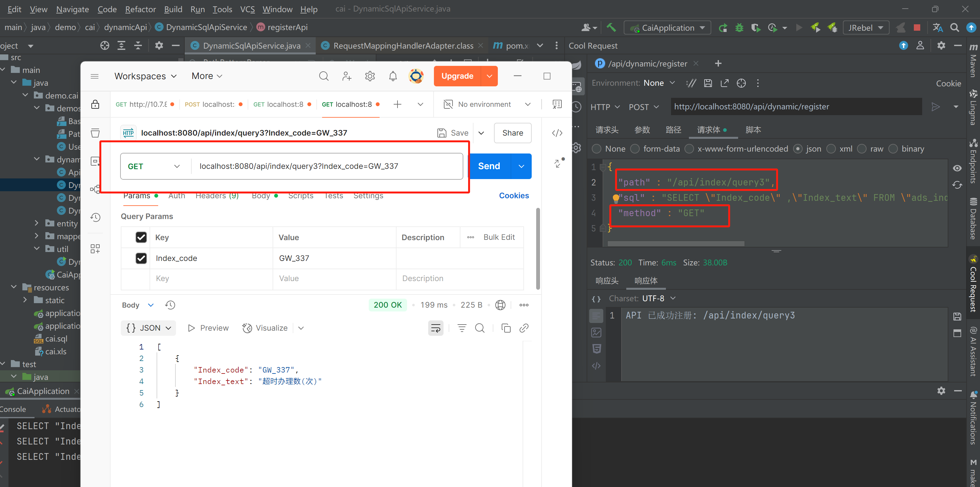Image resolution: width=980 pixels, height=487 pixels.
Task: Open Postman's search magnifier
Action: 324,76
